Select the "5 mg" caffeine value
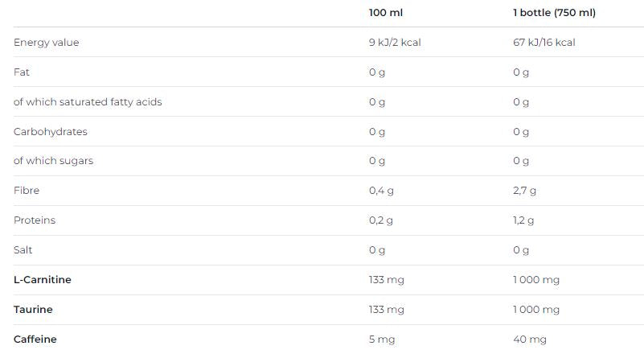 tap(382, 340)
